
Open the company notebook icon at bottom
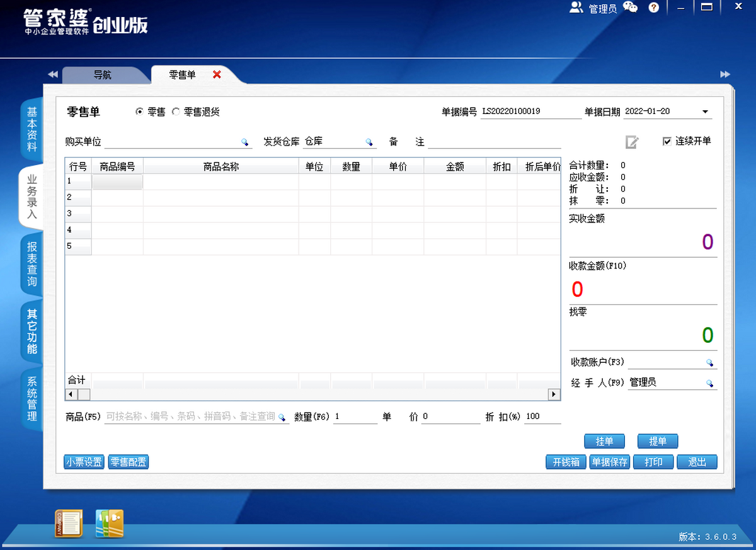coord(69,524)
